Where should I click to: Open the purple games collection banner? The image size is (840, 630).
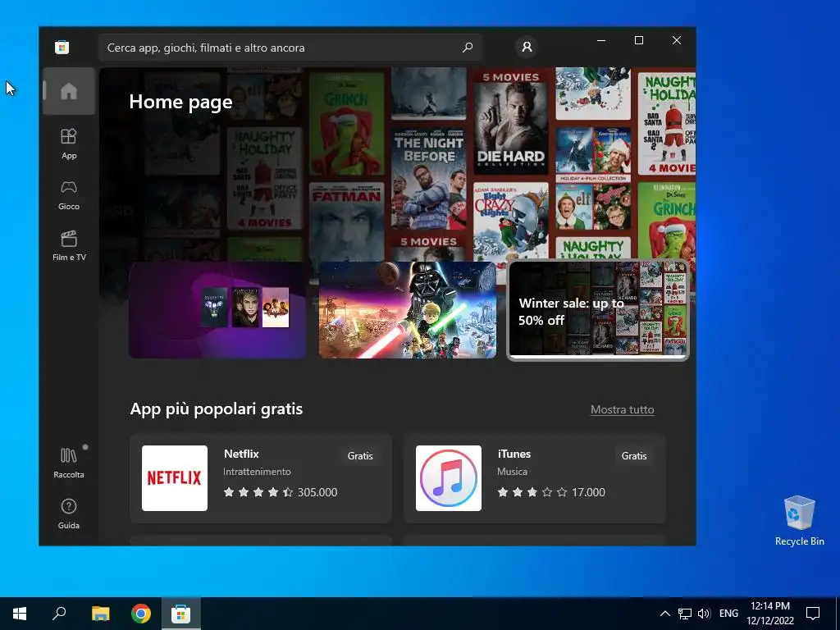217,309
